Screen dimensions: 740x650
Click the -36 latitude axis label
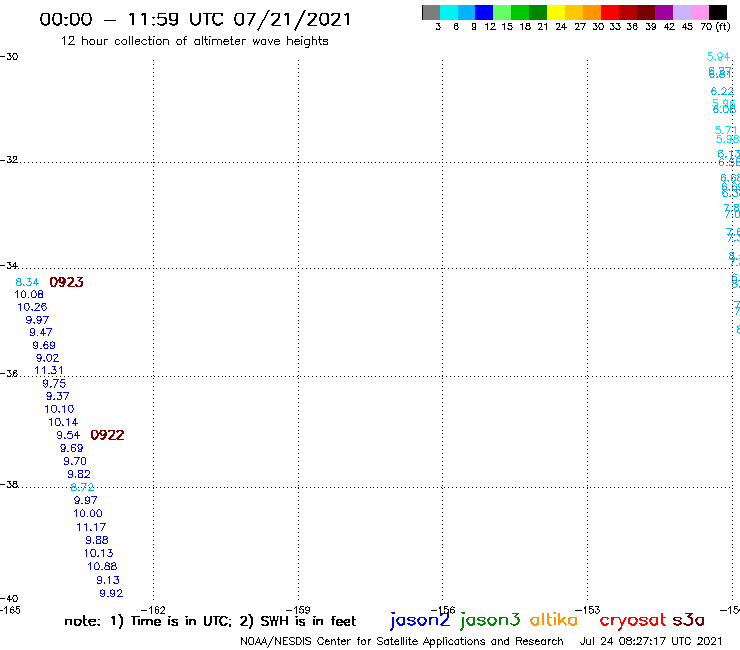click(x=9, y=374)
